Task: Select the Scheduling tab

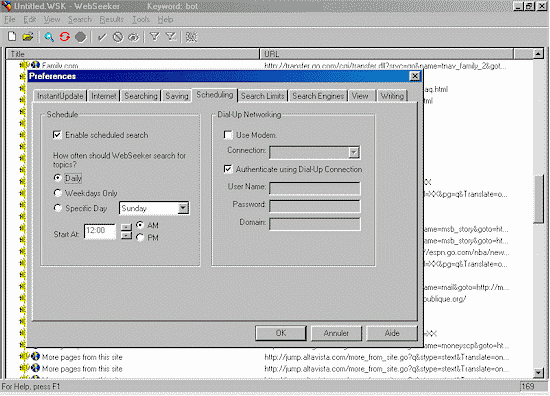Action: (x=215, y=95)
